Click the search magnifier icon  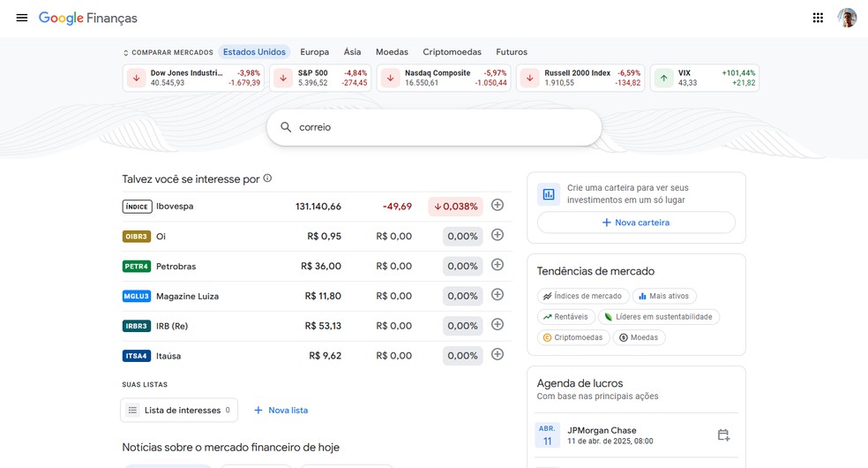286,127
